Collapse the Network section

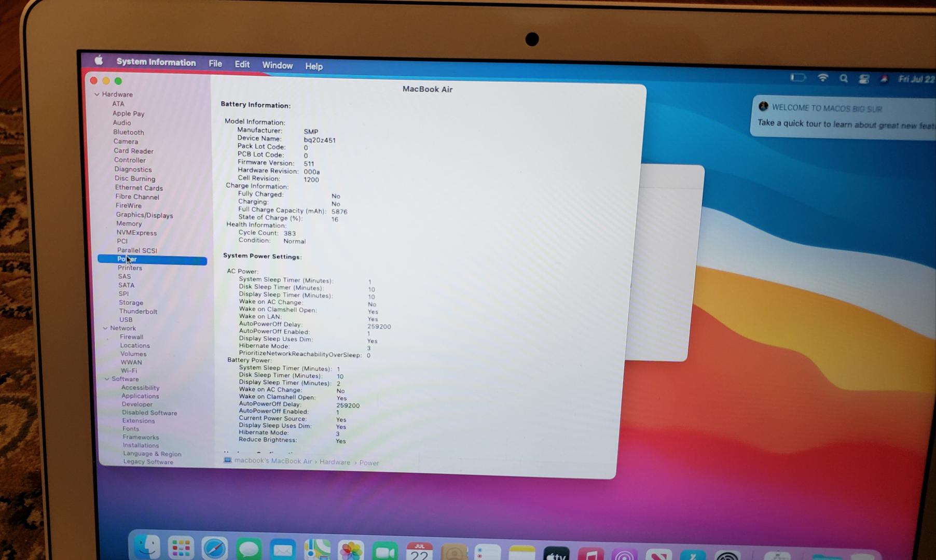(105, 328)
